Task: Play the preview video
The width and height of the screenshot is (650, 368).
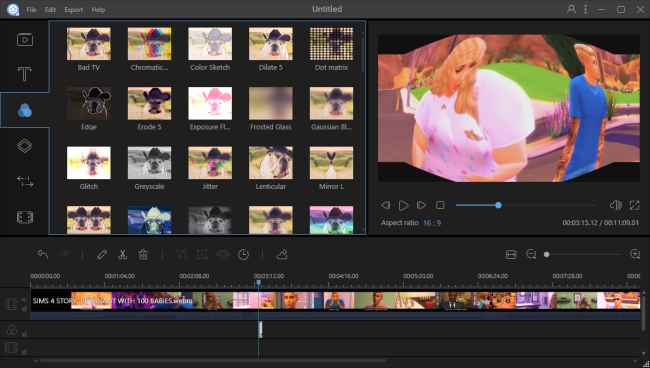Action: click(403, 205)
